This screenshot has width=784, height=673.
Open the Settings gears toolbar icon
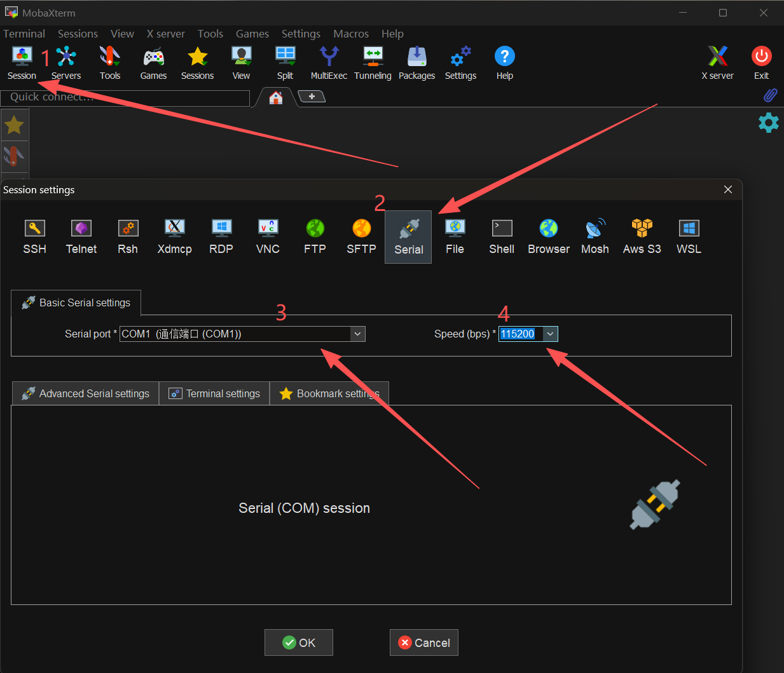click(x=460, y=64)
